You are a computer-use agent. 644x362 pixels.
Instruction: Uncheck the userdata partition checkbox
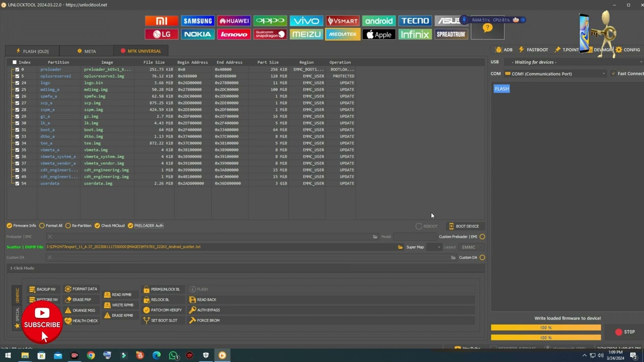17,184
